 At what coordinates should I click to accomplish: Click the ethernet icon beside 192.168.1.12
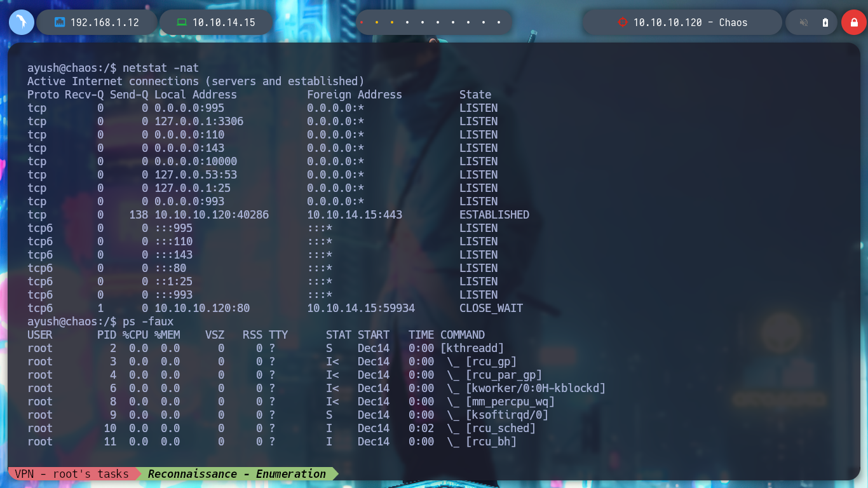point(60,22)
